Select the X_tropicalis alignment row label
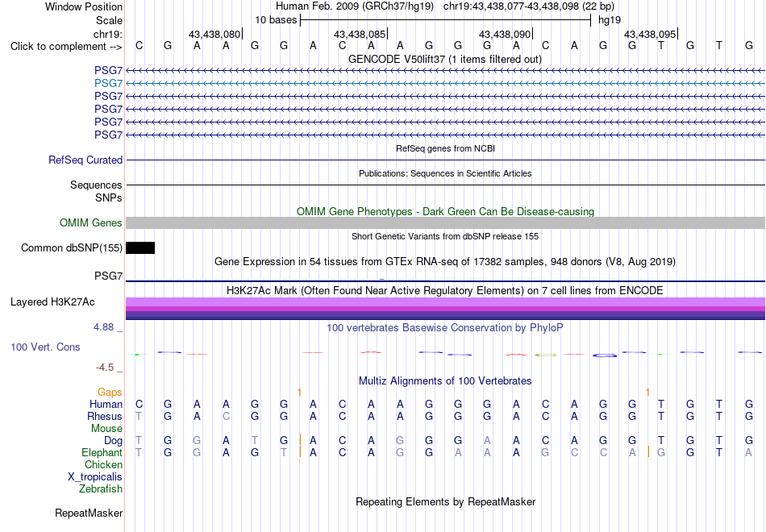This screenshot has height=532, width=766. click(95, 477)
